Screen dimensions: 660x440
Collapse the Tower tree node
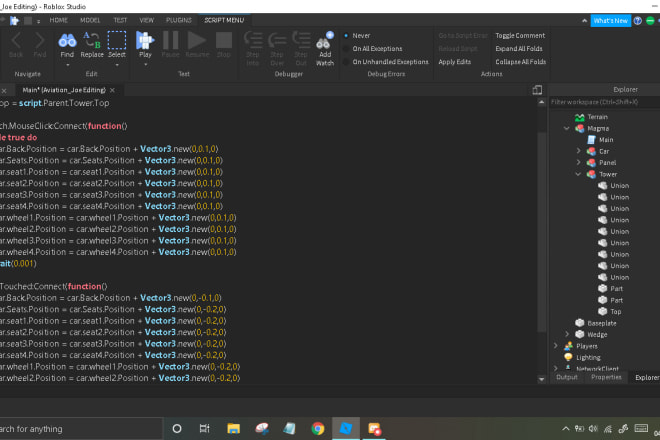point(578,174)
